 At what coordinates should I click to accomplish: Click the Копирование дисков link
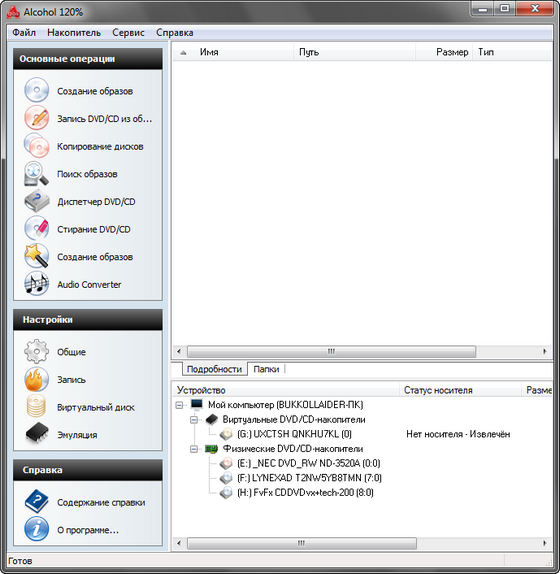point(100,146)
